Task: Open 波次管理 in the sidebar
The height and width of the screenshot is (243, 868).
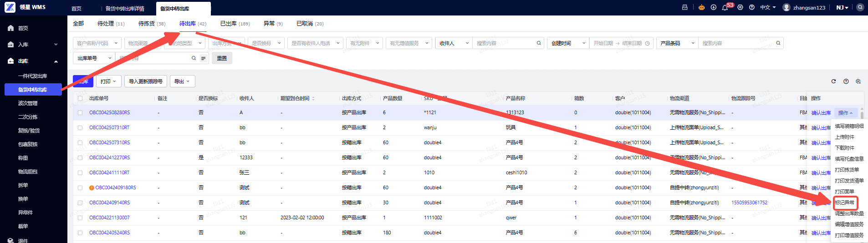Action: click(28, 103)
